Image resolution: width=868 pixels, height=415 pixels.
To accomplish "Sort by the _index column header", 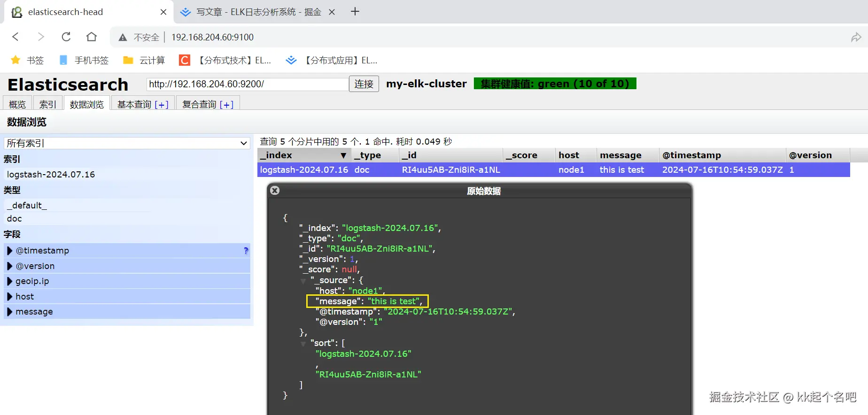I will (304, 155).
